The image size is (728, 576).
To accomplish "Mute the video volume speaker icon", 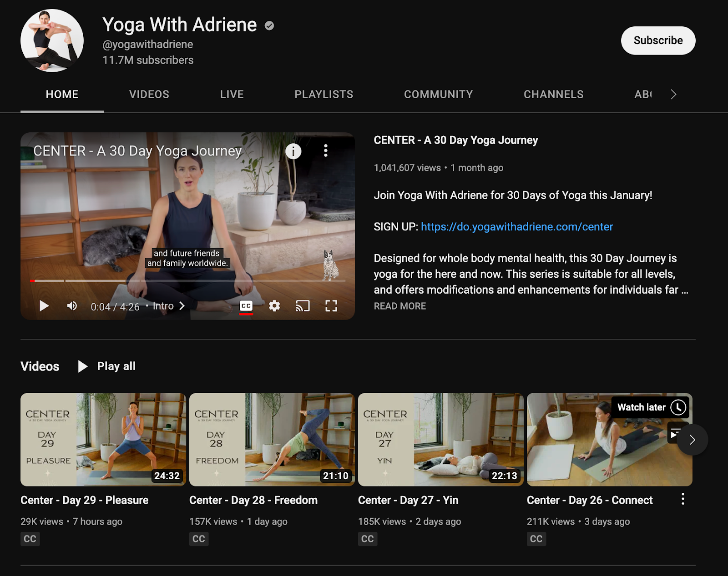I will [72, 306].
